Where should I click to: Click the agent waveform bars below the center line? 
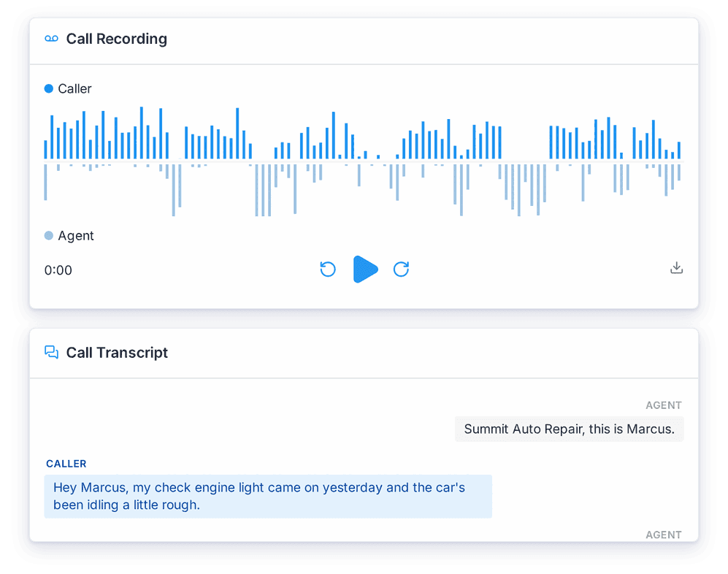363,190
